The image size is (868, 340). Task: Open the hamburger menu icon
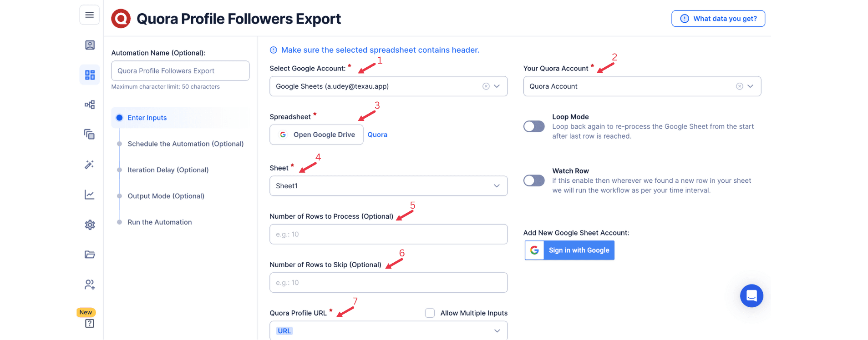[89, 15]
